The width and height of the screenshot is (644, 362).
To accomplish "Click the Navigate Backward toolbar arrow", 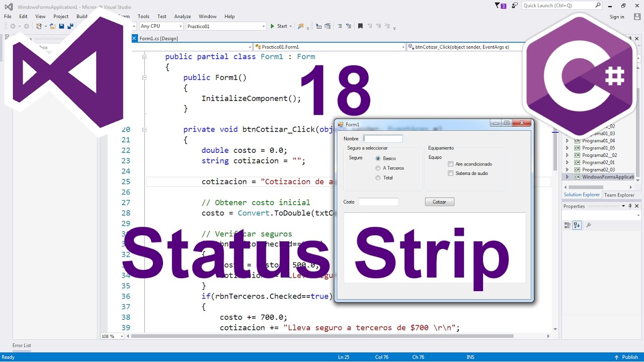I will pos(13,26).
